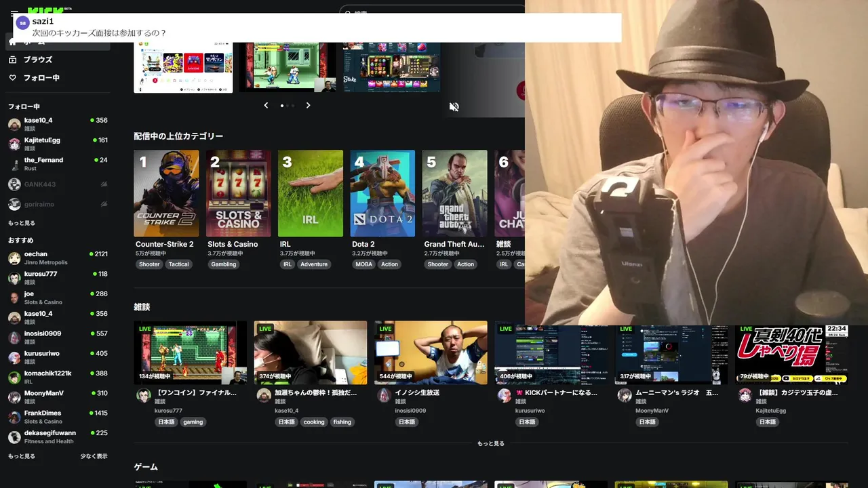
Task: Open kase10_4 in followed channels
Action: tap(57, 124)
